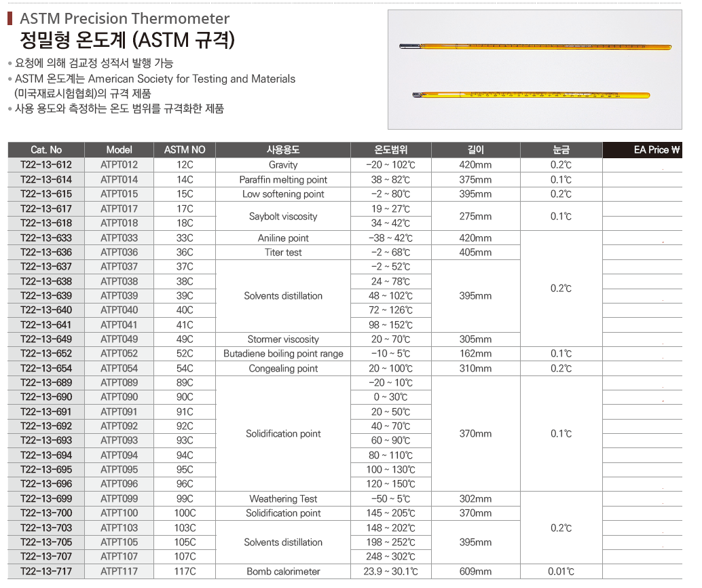
Task: Click model ATPT036
Action: (x=119, y=252)
